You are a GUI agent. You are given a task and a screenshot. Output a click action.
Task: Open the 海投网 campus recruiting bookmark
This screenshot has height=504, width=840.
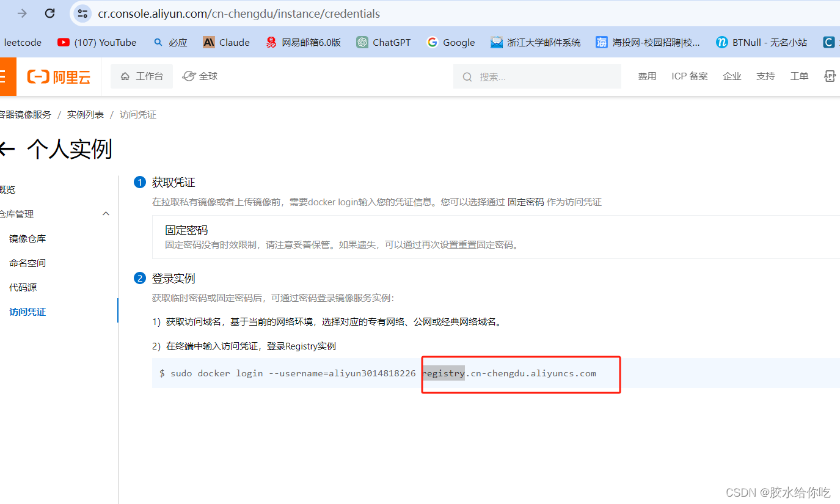point(648,42)
